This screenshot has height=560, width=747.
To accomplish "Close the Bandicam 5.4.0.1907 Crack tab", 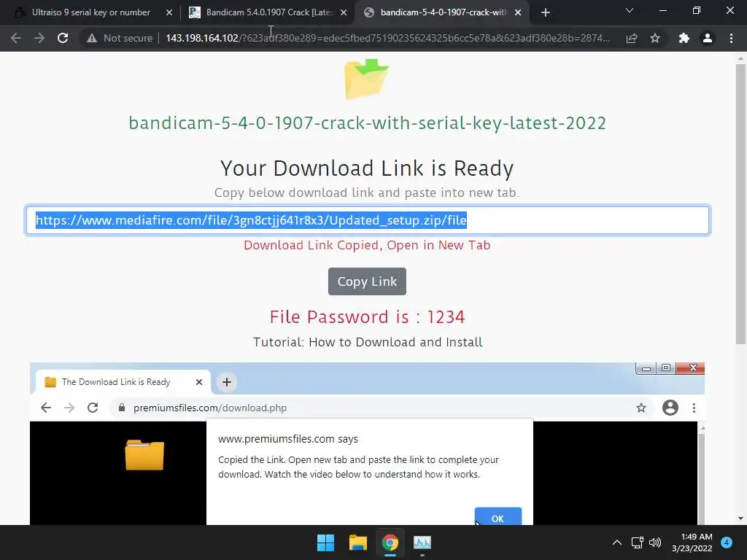I will tap(344, 12).
